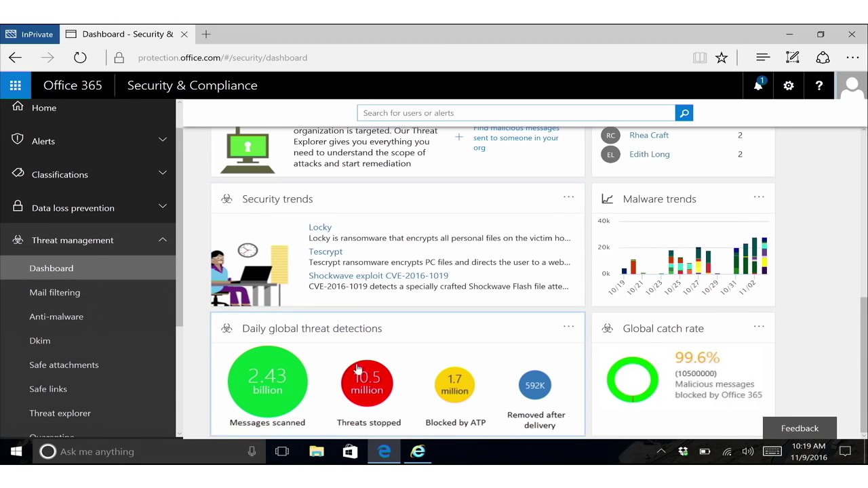The width and height of the screenshot is (868, 488).
Task: Open the user profile avatar
Action: 852,85
